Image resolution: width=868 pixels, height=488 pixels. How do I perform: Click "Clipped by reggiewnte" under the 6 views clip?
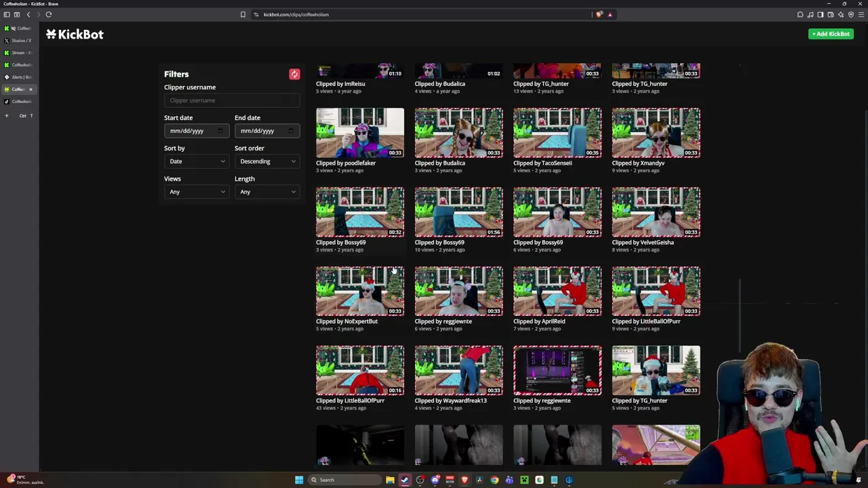click(x=443, y=321)
